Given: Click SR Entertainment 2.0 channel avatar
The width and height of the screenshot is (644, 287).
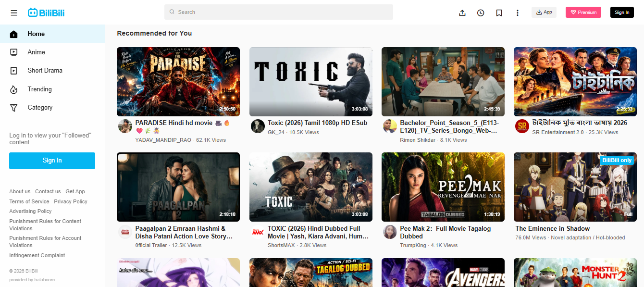Looking at the screenshot, I should 522,126.
